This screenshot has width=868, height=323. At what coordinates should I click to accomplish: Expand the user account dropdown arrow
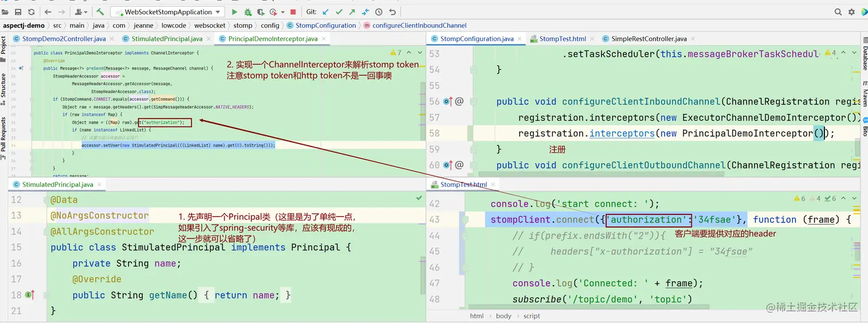pyautogui.click(x=85, y=12)
